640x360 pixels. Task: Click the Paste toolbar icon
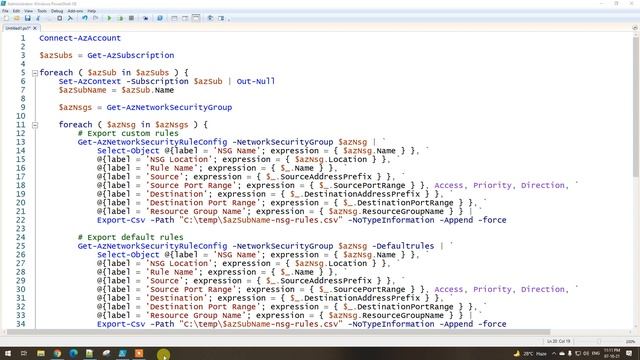click(x=60, y=18)
